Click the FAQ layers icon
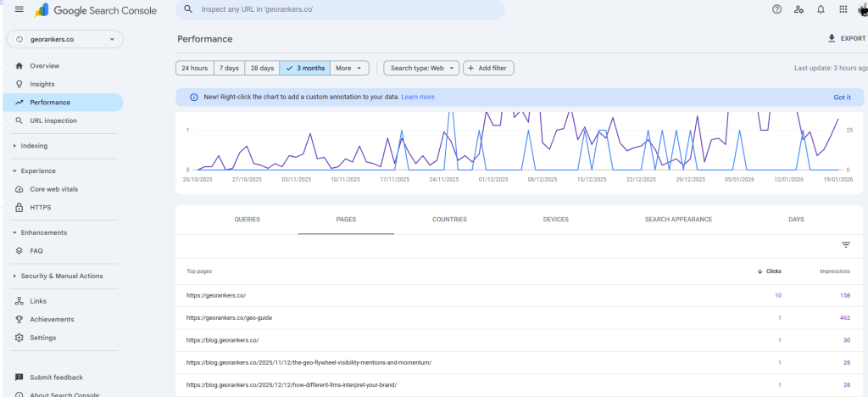Image resolution: width=868 pixels, height=397 pixels. [19, 251]
